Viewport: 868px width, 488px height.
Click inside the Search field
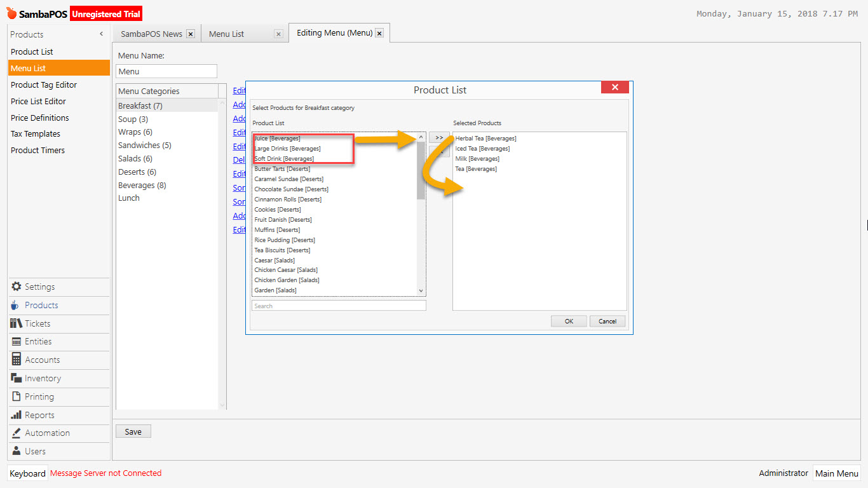tap(338, 306)
